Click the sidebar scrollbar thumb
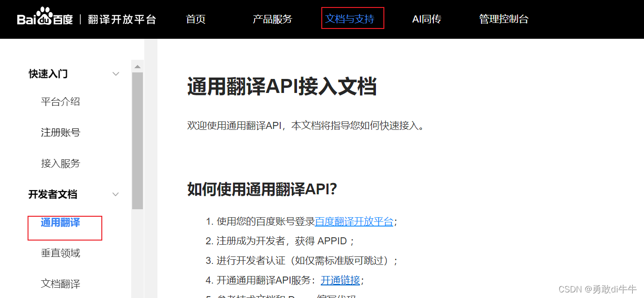 [x=137, y=140]
